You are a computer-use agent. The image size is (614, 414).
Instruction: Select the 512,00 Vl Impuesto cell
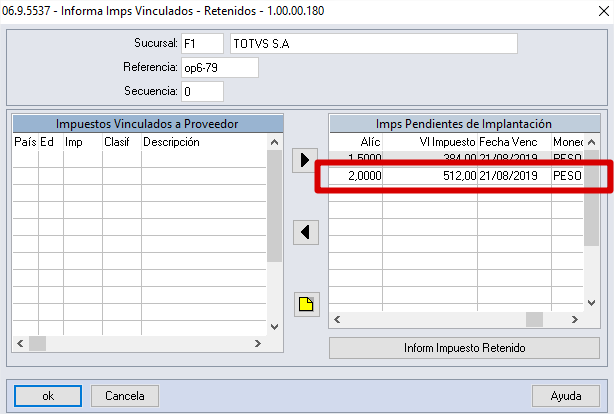coord(430,175)
